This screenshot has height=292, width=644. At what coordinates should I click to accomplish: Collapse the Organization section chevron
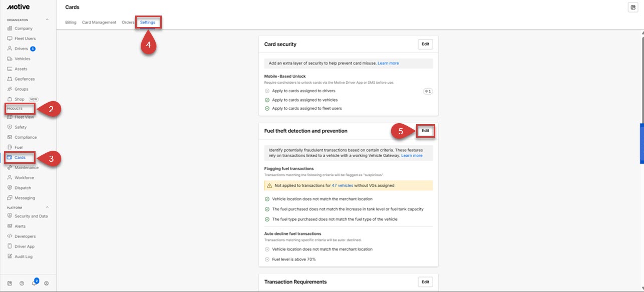pos(48,20)
